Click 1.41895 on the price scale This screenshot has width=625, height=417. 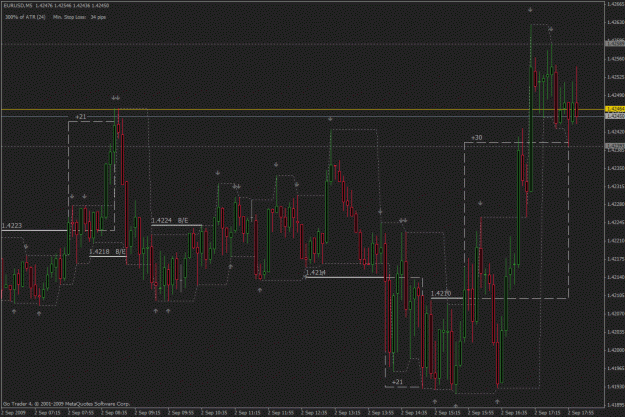click(x=616, y=405)
